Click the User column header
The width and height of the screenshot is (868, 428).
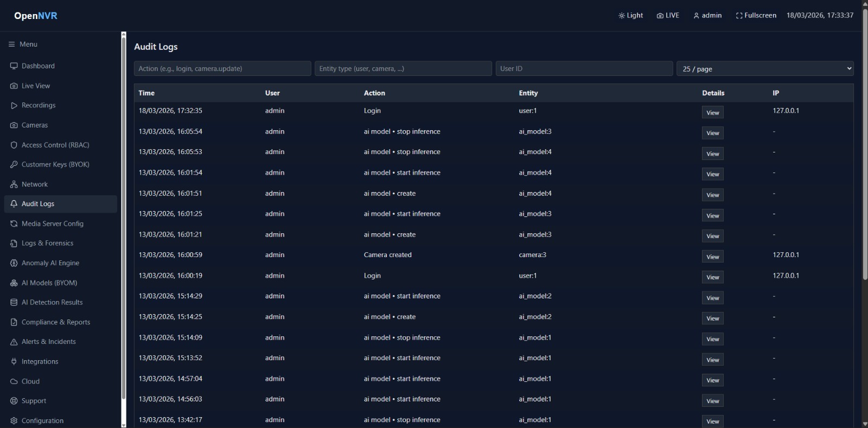tap(272, 93)
